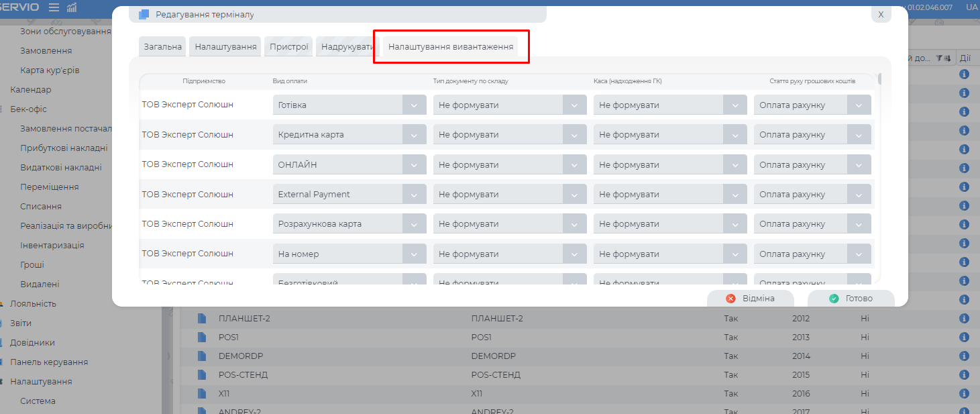Select the Налаштування вивантаження tab
This screenshot has width=980, height=414.
451,47
